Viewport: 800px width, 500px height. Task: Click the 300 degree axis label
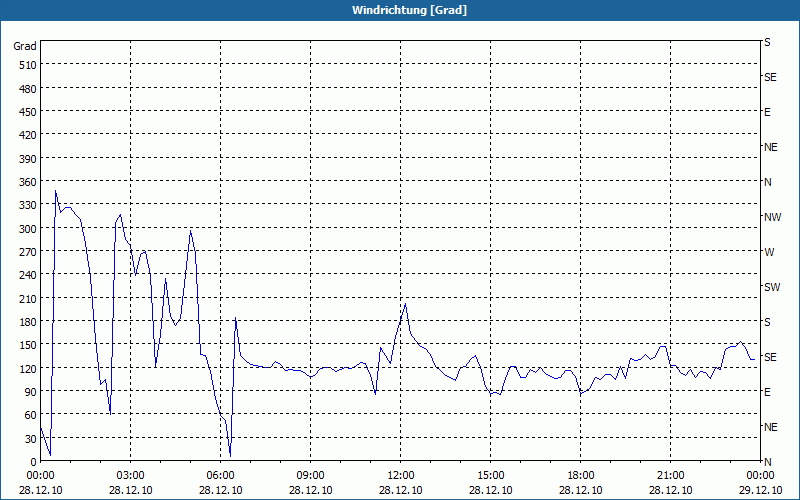coord(28,229)
